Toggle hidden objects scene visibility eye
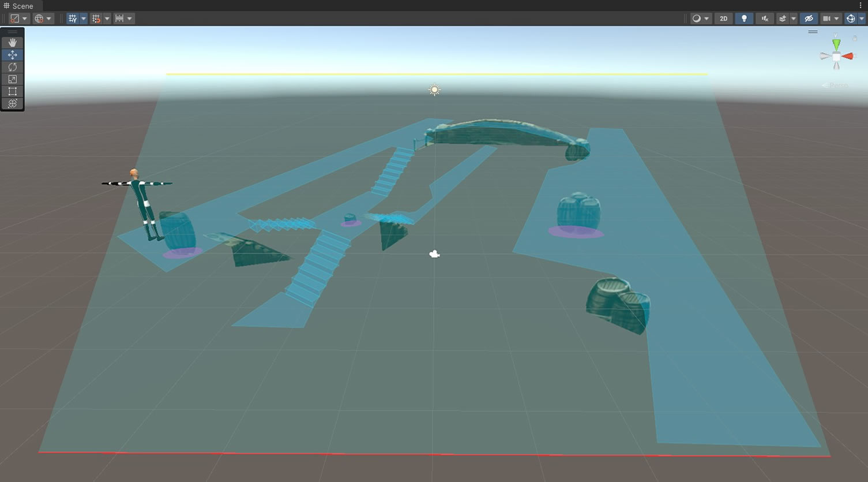Viewport: 868px width, 482px height. pos(809,18)
